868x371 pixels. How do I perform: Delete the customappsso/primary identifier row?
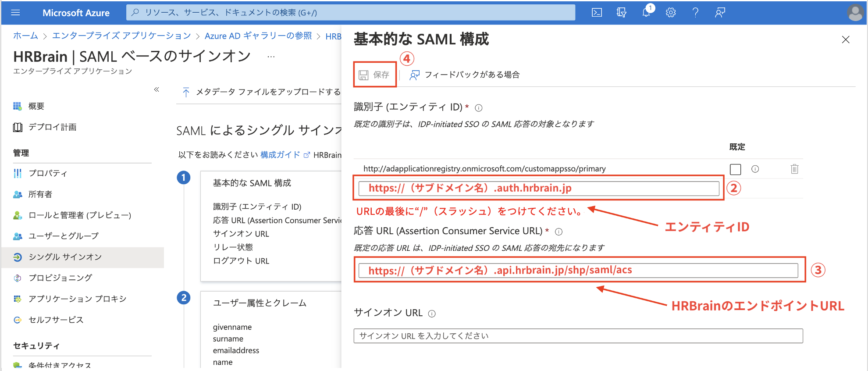coord(794,169)
